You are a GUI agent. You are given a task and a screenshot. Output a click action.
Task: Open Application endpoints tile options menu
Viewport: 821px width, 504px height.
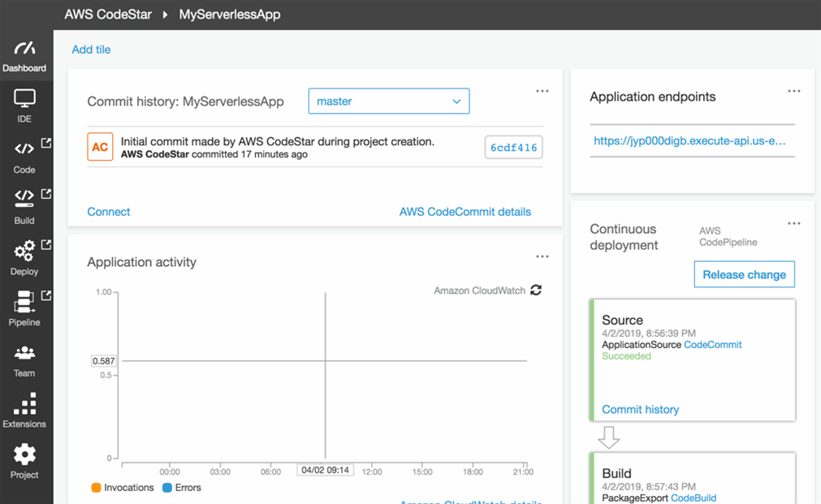pyautogui.click(x=794, y=91)
